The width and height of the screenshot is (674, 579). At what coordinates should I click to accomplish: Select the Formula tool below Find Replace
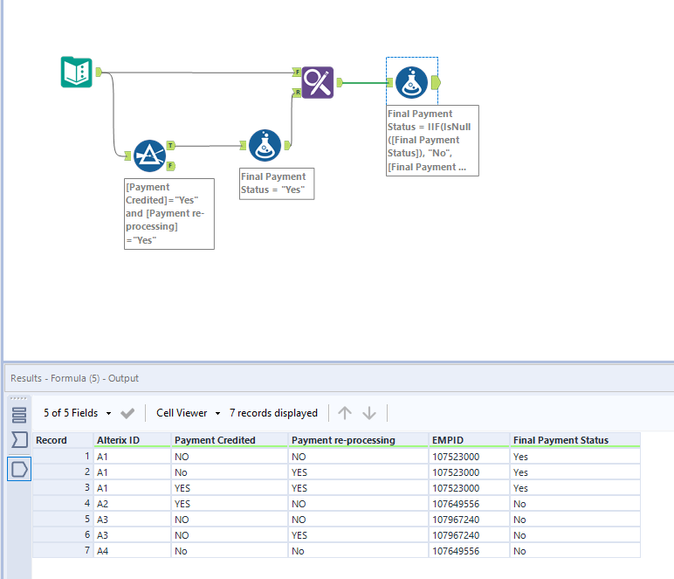(265, 145)
